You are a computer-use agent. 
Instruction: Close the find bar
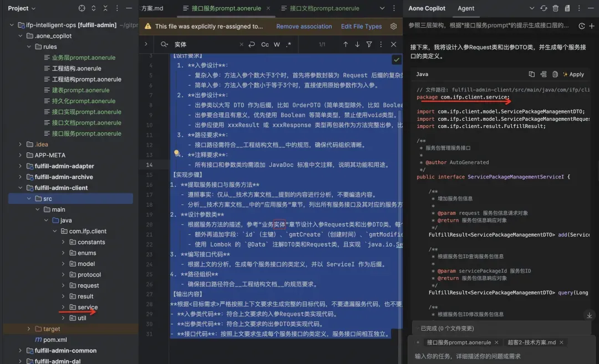pos(393,44)
